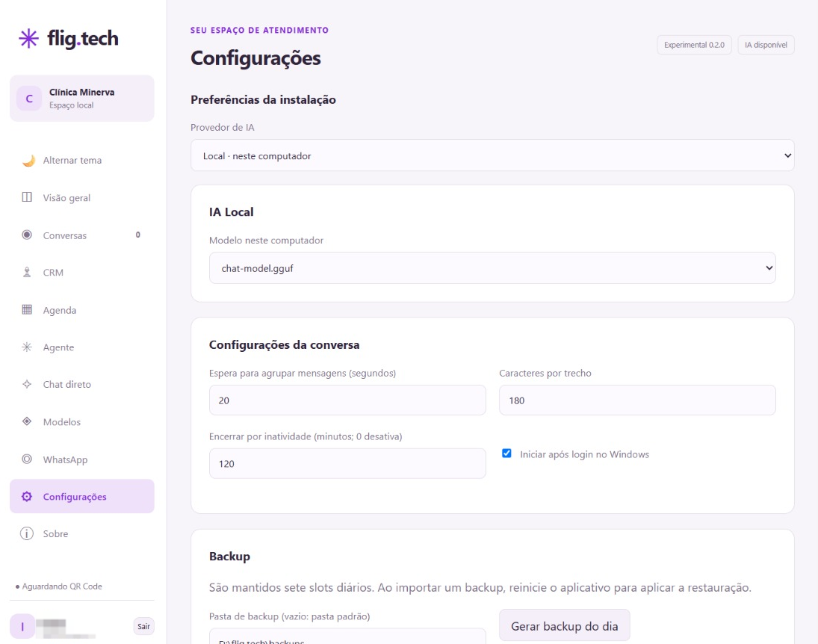Click the Experimental 0.2.0 badge
This screenshot has height=644, width=818.
[694, 45]
